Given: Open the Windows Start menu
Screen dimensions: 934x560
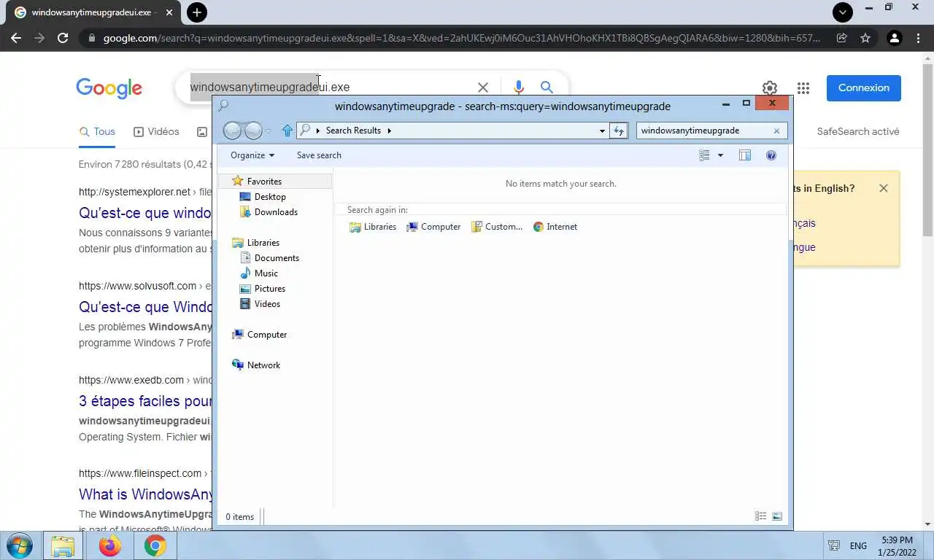Looking at the screenshot, I should pyautogui.click(x=20, y=545).
